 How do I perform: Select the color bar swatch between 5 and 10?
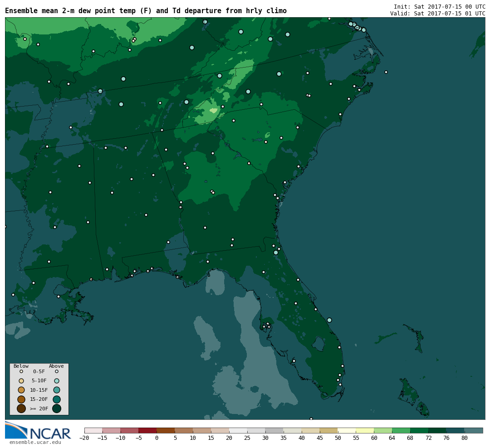tap(184, 430)
